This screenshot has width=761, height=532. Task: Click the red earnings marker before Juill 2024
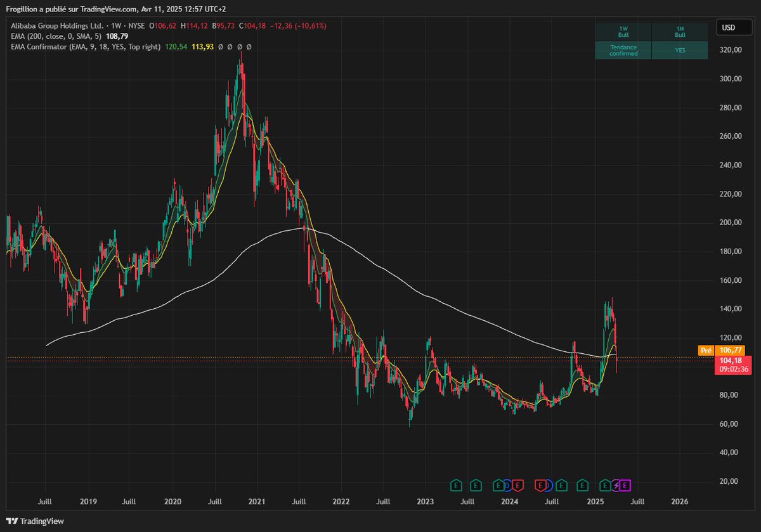[x=540, y=485]
